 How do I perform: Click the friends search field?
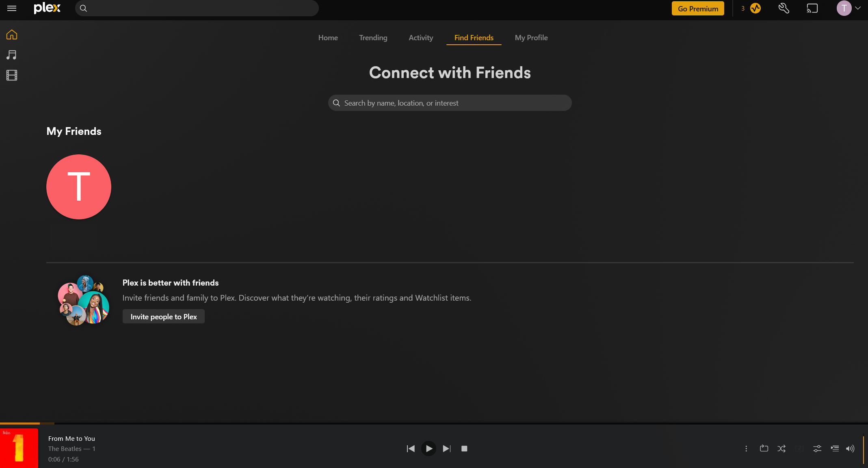[x=449, y=103]
